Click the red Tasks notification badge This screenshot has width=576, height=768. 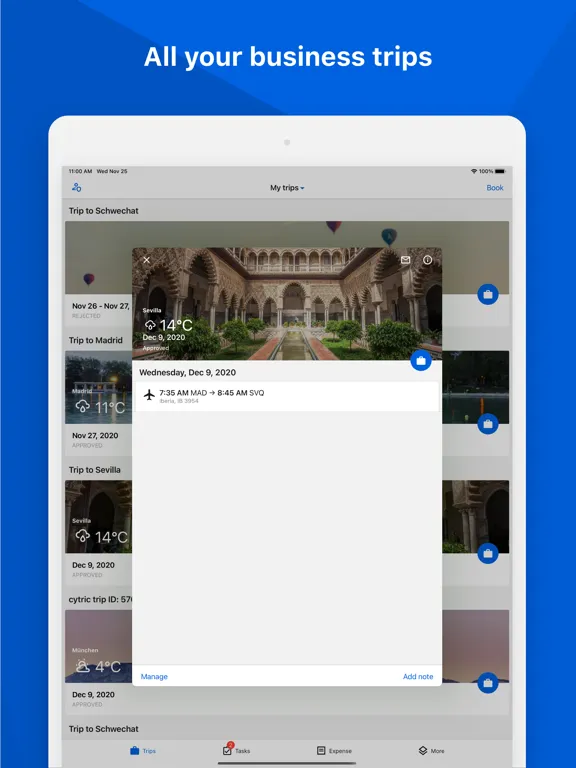coord(230,745)
